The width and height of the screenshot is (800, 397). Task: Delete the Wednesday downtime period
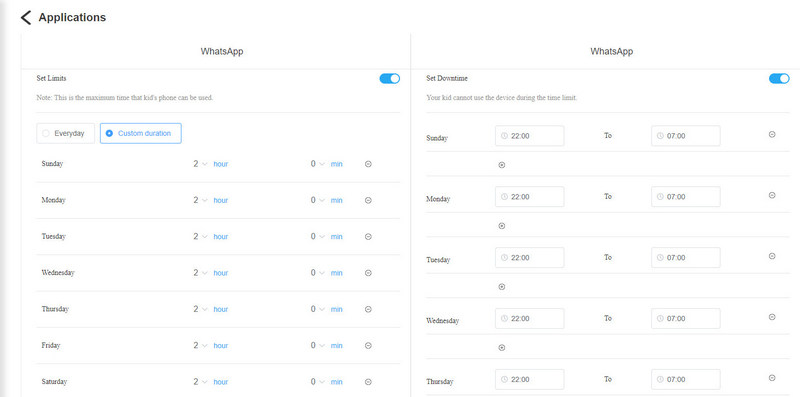772,317
